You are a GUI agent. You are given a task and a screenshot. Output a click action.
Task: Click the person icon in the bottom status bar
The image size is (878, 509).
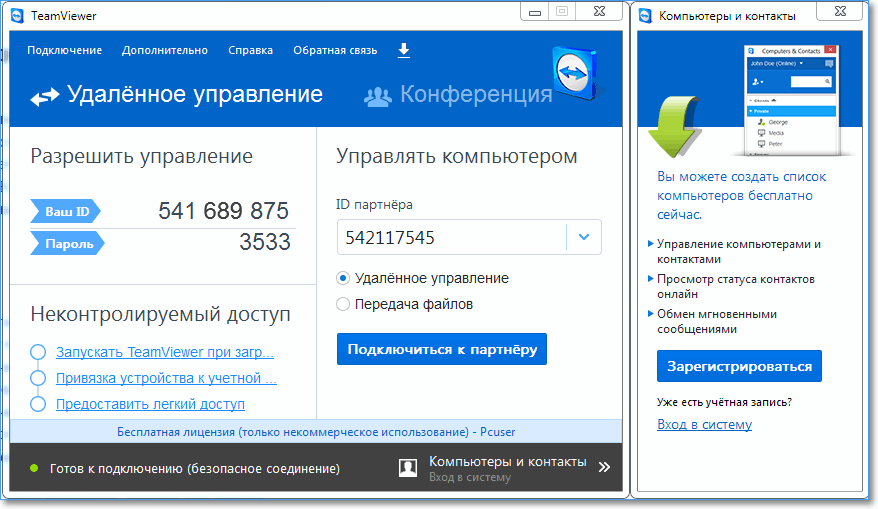[x=408, y=468]
